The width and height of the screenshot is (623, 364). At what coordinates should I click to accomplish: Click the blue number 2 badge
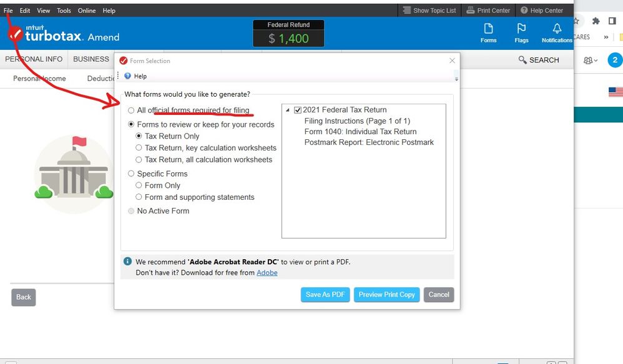(615, 60)
